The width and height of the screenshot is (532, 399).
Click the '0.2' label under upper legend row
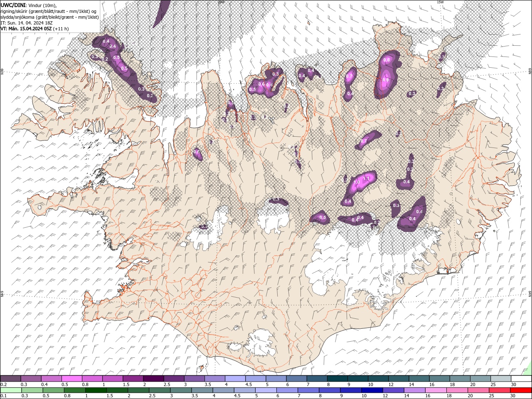tap(3, 384)
